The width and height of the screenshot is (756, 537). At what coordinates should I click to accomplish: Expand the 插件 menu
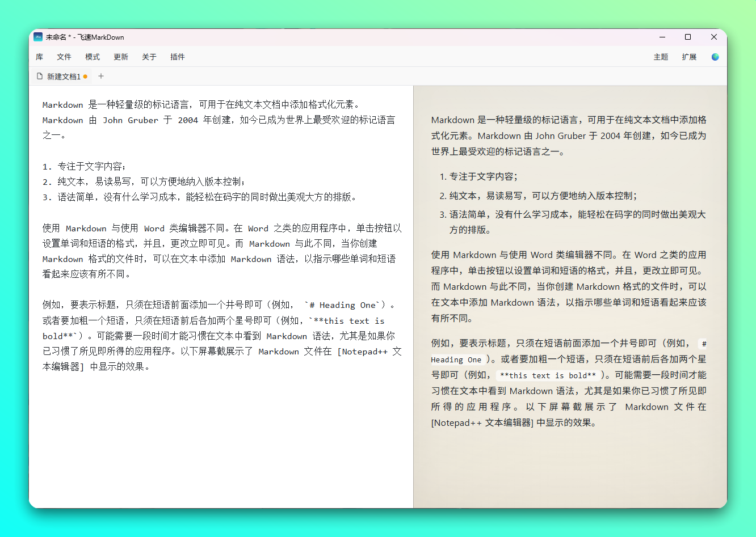click(178, 57)
